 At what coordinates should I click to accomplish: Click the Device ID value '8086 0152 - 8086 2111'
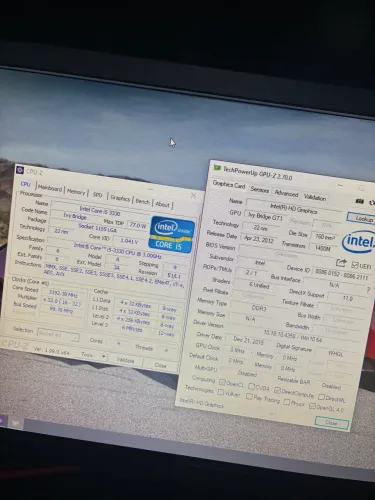(x=342, y=274)
